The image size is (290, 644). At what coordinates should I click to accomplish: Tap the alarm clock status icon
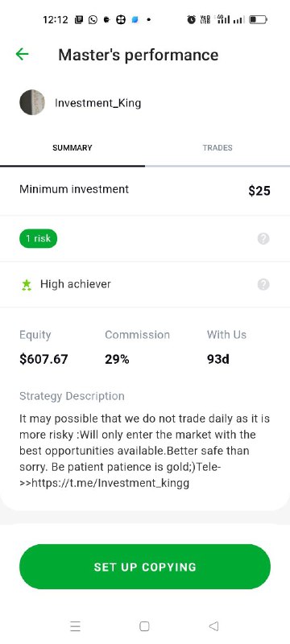click(x=191, y=19)
